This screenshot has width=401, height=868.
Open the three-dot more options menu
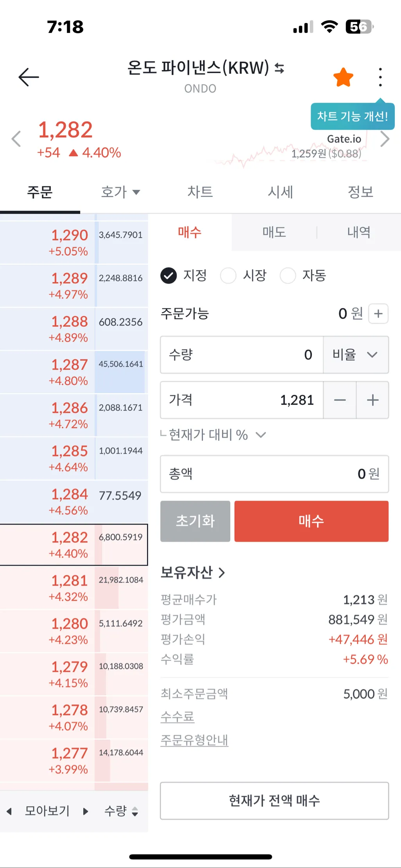pos(380,77)
